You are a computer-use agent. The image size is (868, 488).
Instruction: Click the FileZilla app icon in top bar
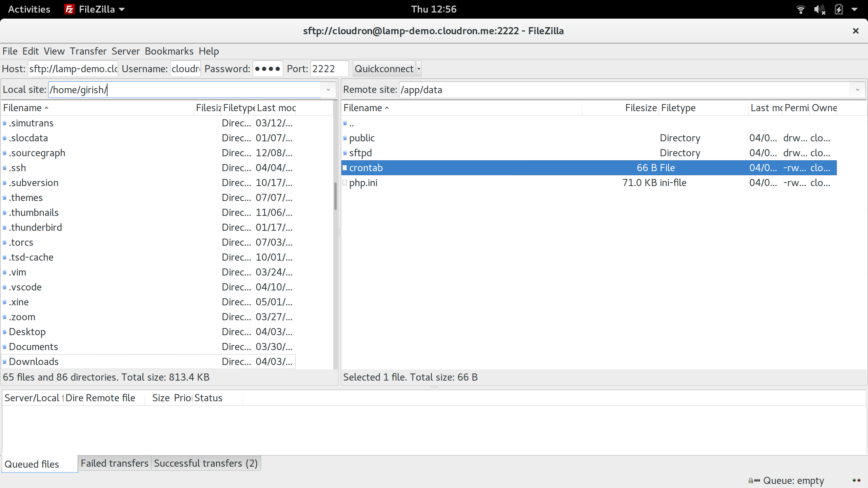pos(69,9)
